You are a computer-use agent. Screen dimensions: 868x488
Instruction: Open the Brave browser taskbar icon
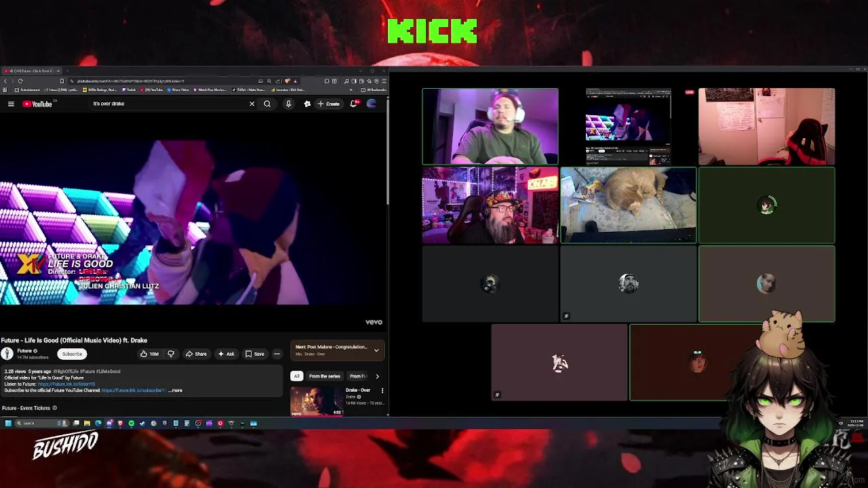[120, 423]
